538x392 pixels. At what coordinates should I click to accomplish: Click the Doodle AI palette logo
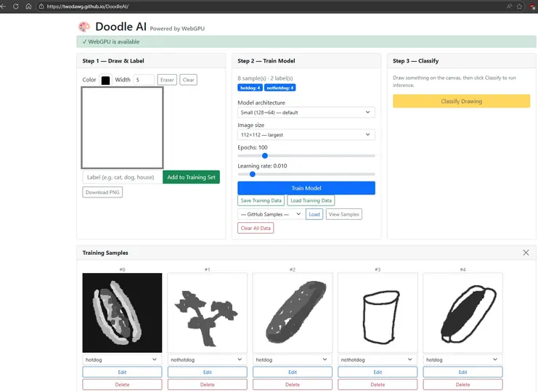click(84, 27)
